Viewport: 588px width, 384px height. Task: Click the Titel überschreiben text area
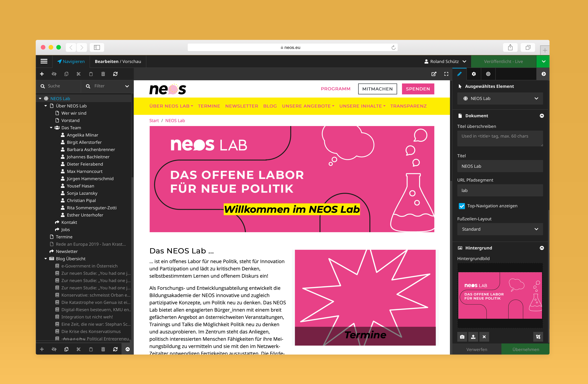500,138
